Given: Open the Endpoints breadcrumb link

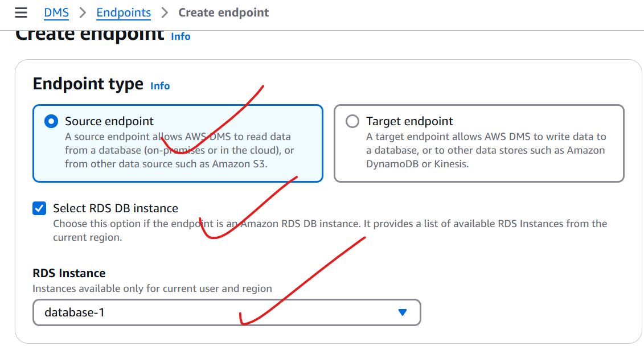Looking at the screenshot, I should (124, 13).
